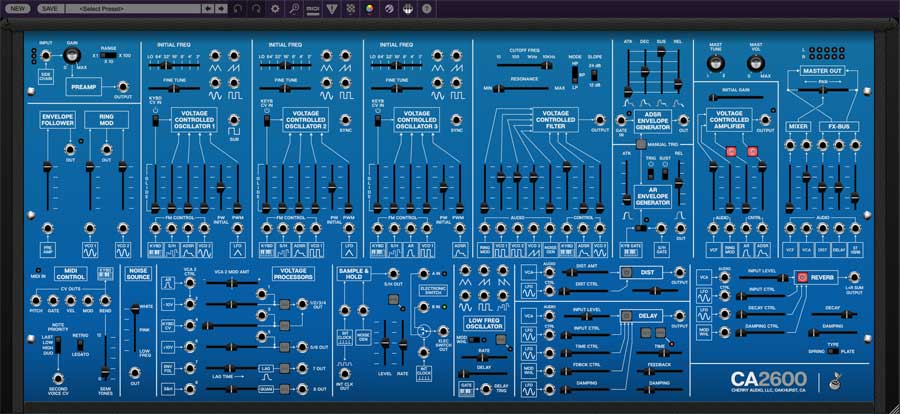Click the Oscillator 2 sync jack
Screen dimensions: 900x414
click(x=345, y=120)
